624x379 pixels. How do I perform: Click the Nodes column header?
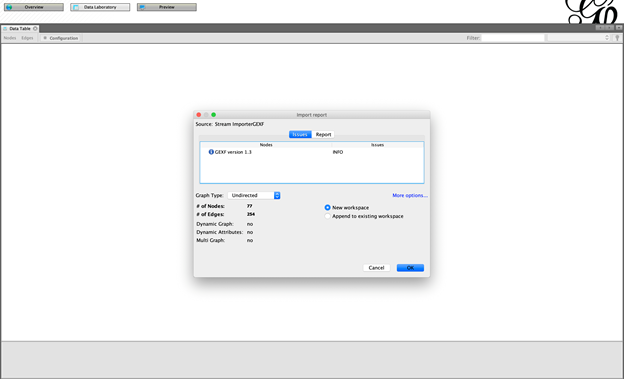(266, 145)
